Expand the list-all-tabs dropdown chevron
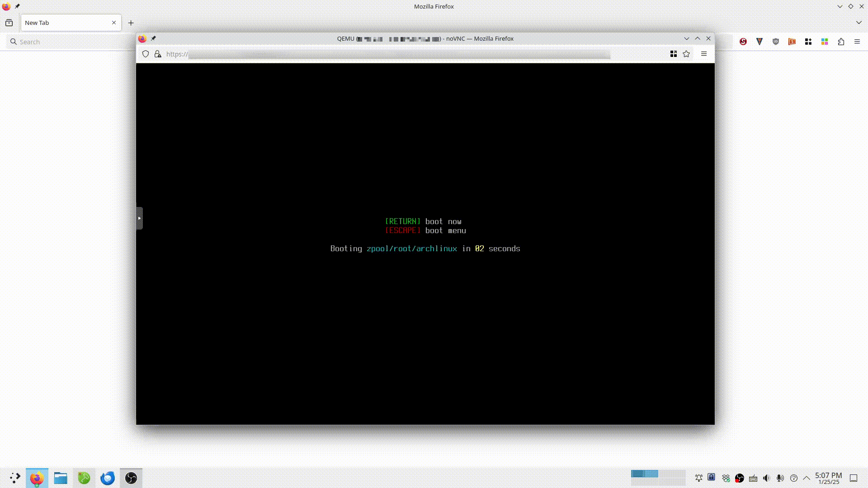This screenshot has height=488, width=868. (859, 23)
